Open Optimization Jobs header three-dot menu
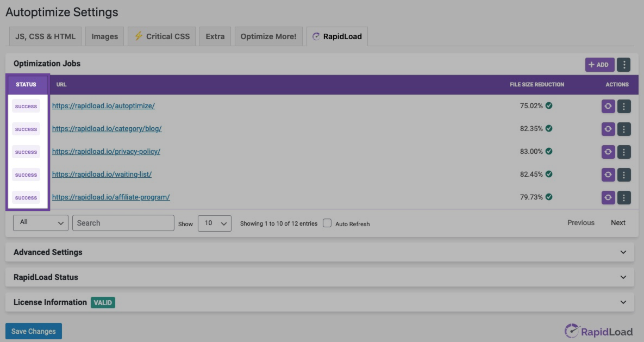The height and width of the screenshot is (342, 644). click(624, 65)
